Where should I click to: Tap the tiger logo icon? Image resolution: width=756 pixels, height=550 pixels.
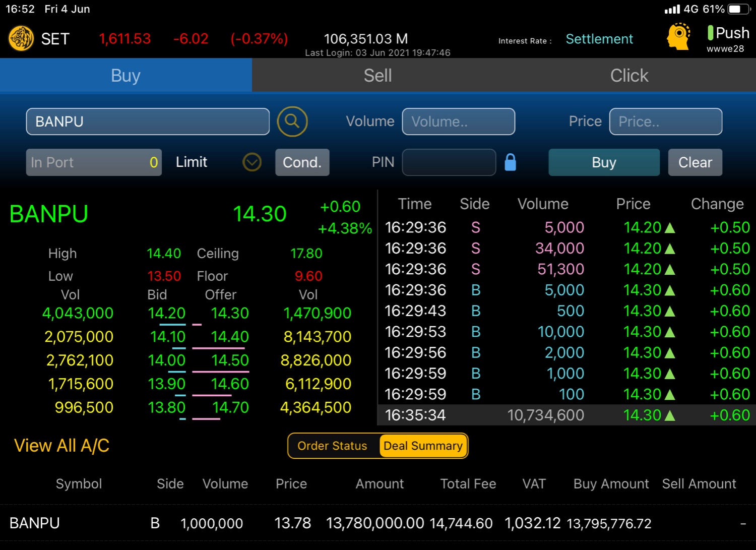21,39
